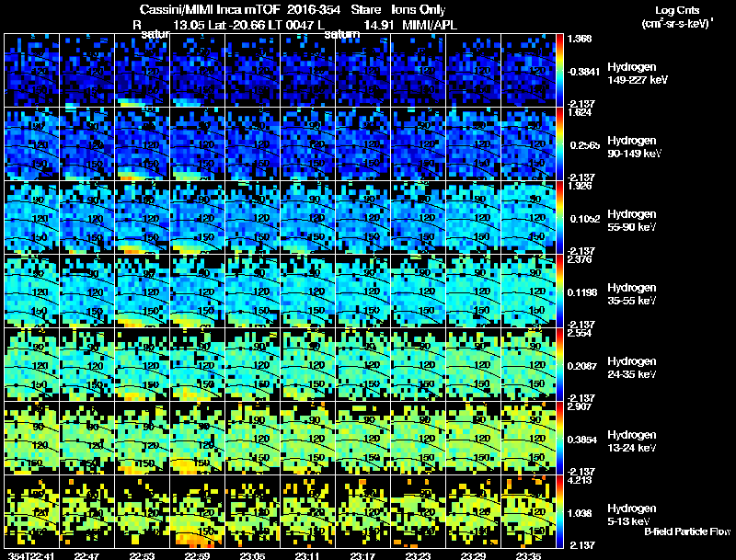The height and width of the screenshot is (560, 736).
Task: Click the 1.038 colorbar midpoint value
Action: click(x=580, y=514)
